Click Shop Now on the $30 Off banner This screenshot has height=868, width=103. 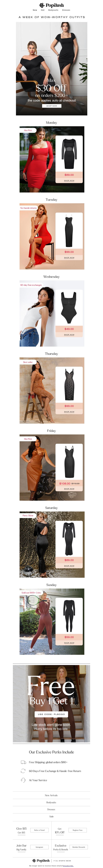pos(51,106)
